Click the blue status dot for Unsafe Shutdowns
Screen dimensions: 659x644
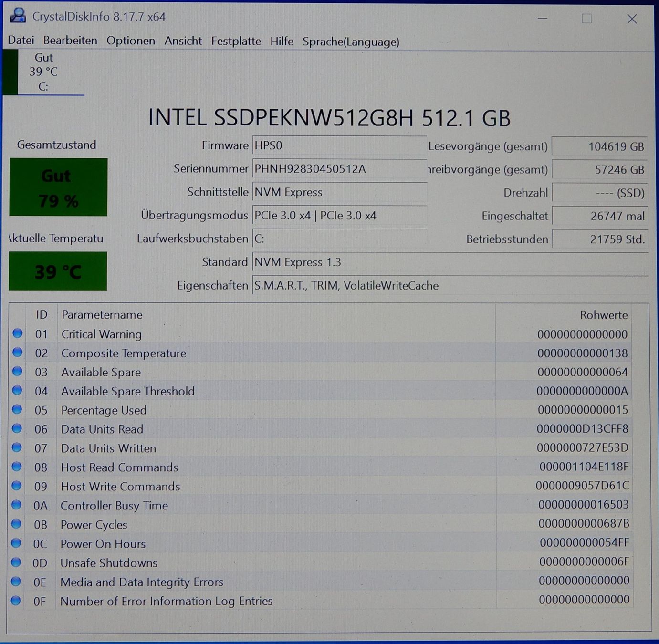(16, 562)
